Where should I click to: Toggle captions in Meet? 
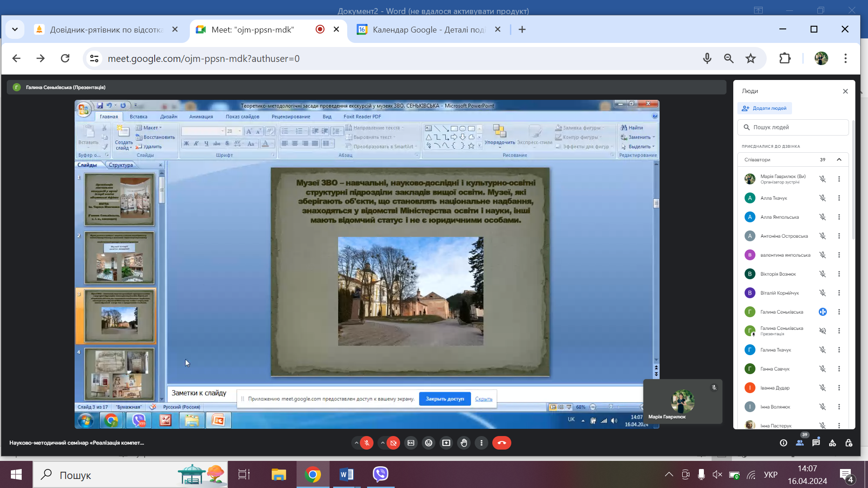point(411,443)
